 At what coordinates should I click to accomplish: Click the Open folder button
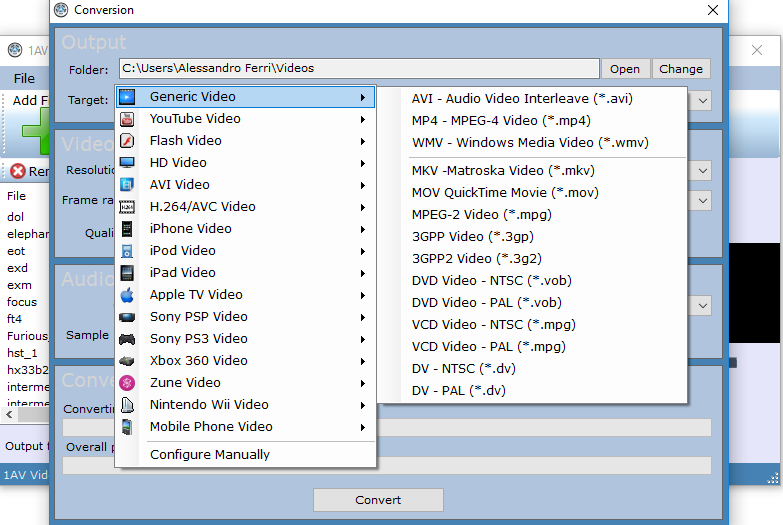(625, 69)
